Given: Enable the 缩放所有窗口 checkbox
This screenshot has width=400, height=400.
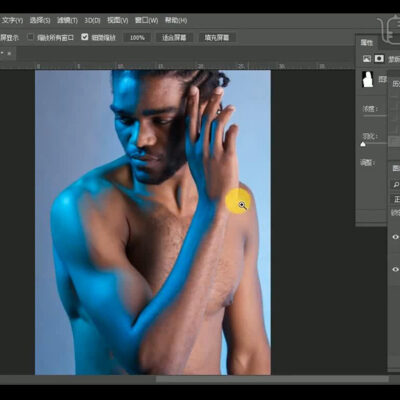Looking at the screenshot, I should coord(31,37).
